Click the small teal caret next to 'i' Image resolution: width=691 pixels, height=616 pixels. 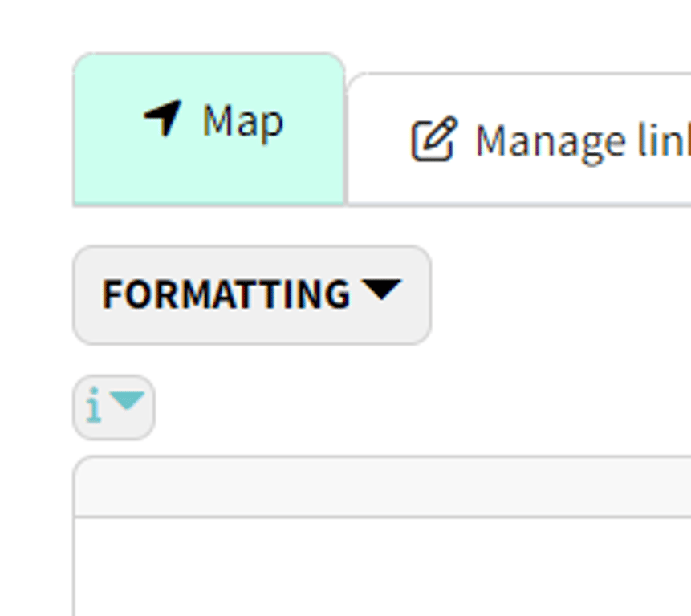[127, 400]
